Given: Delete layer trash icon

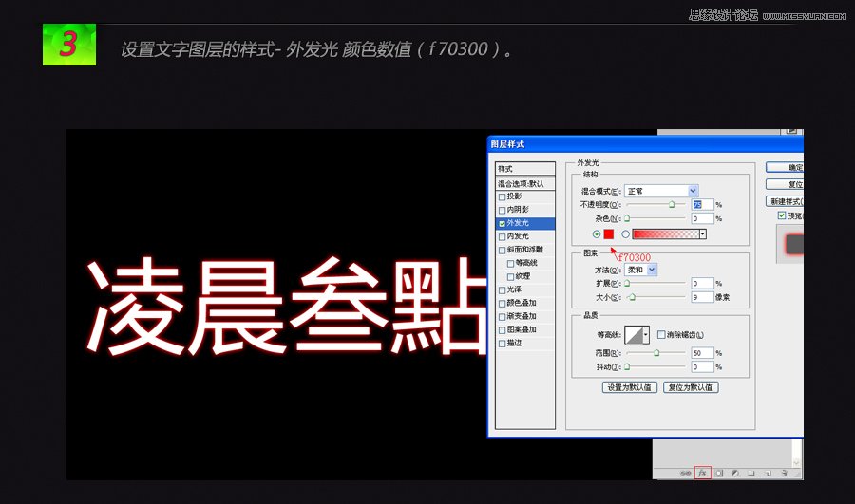Looking at the screenshot, I should [x=784, y=473].
